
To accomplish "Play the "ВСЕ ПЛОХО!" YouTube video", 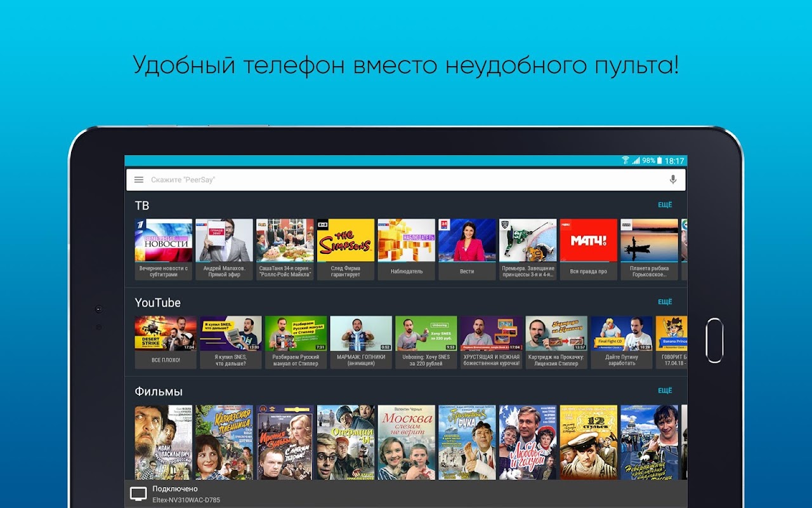I will click(166, 343).
